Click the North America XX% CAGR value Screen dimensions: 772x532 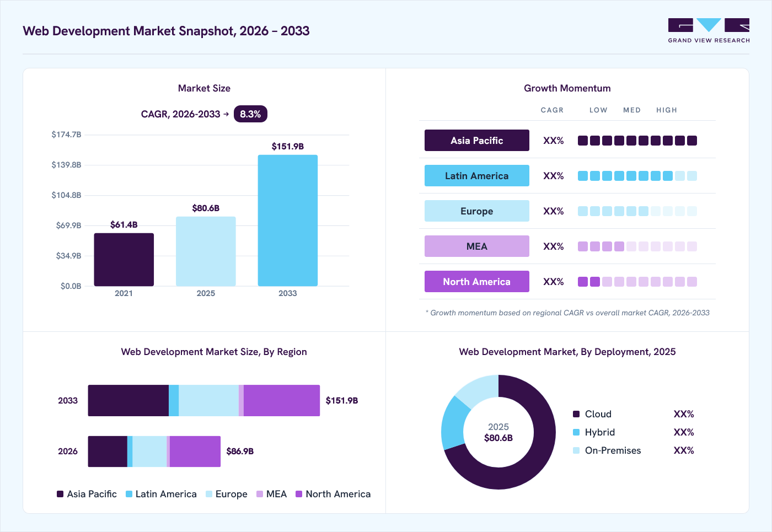[x=554, y=282]
